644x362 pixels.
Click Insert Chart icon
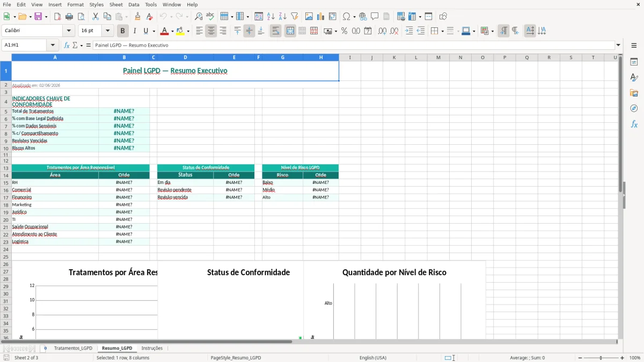tap(321, 17)
